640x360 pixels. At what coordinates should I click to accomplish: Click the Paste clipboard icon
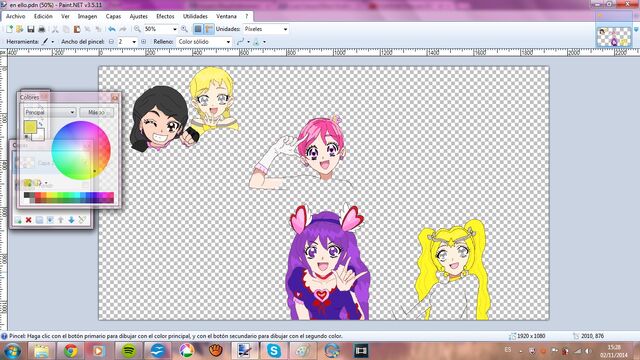click(77, 29)
